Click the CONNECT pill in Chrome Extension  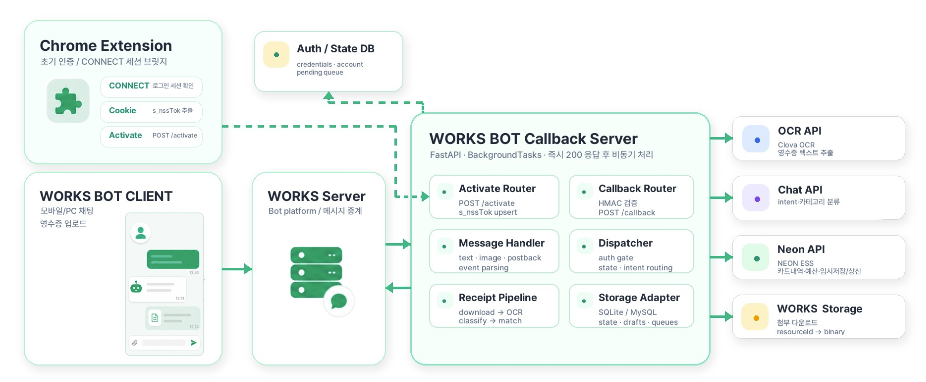point(151,86)
